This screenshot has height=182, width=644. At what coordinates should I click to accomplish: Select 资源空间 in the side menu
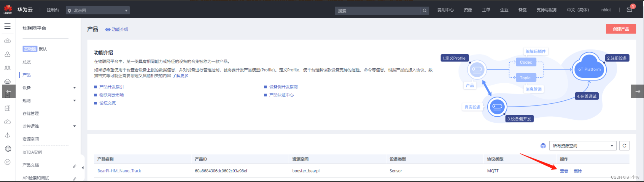[x=31, y=139]
